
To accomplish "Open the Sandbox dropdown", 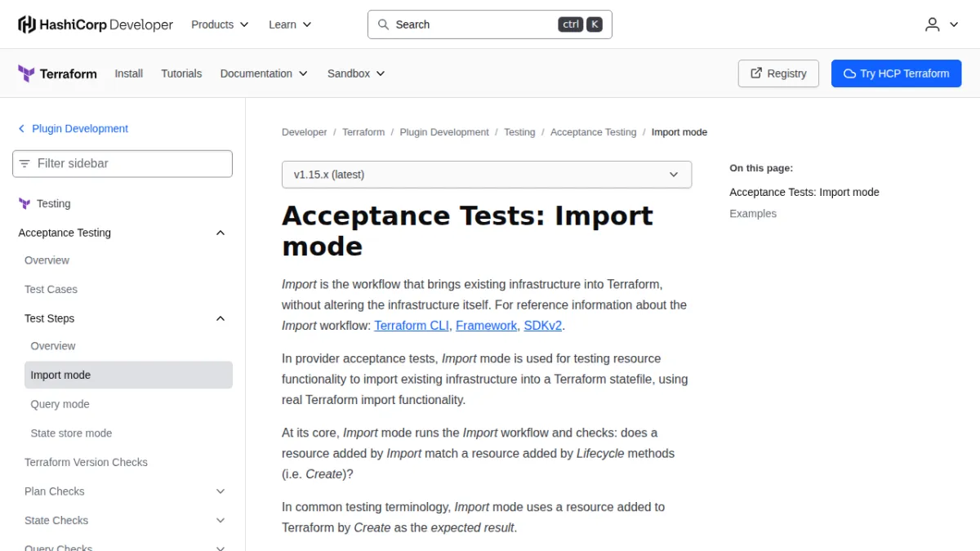I will point(356,73).
